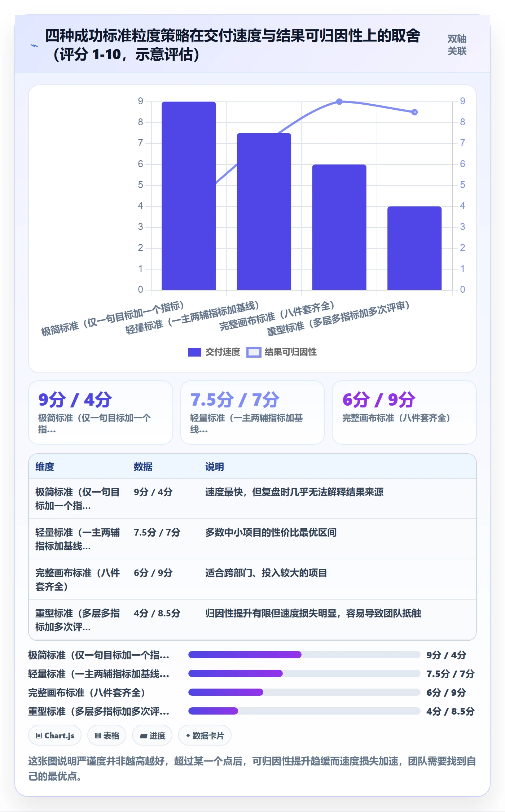Viewport: 505px width, 812px height.
Task: Select the 数据卡片 tag
Action: tap(205, 735)
